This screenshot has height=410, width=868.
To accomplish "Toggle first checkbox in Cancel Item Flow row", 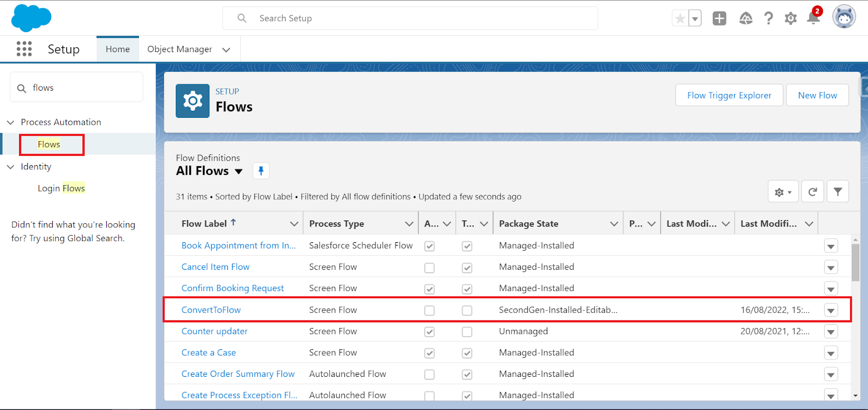I will pyautogui.click(x=429, y=268).
